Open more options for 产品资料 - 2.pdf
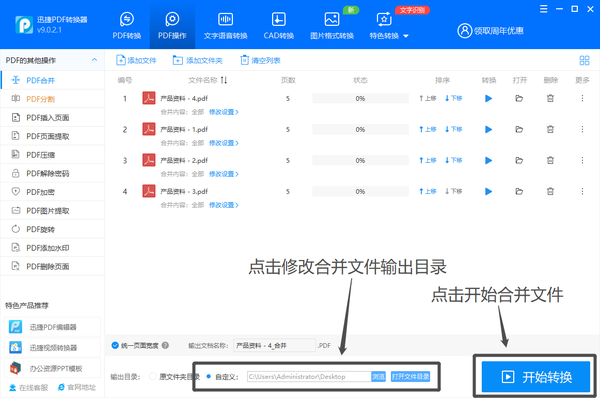This screenshot has height=398, width=600. coord(582,160)
